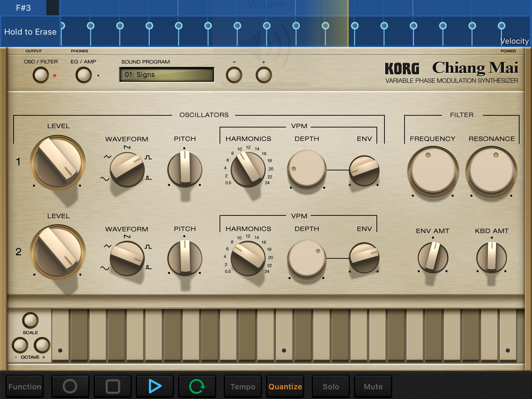Lower the keyboard octave with minus button
The image size is (532, 399).
20,345
